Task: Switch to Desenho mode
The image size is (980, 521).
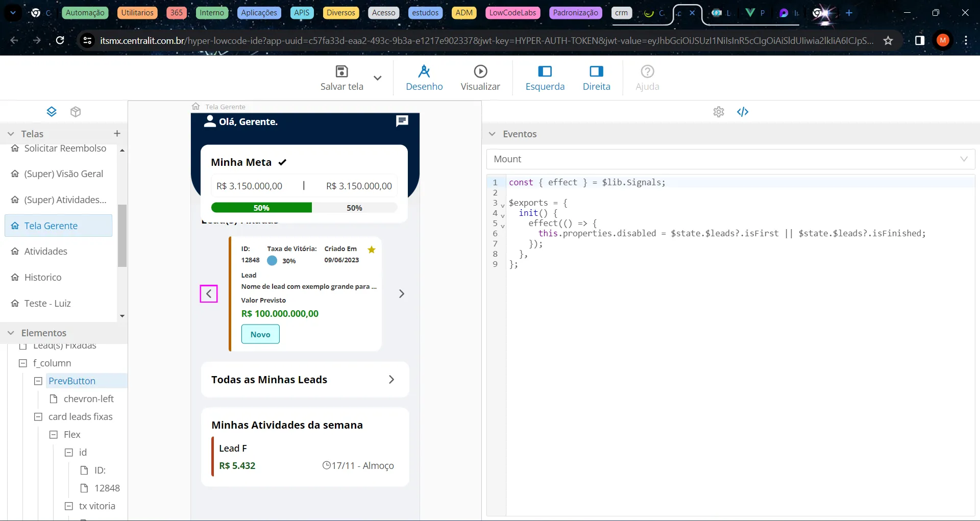Action: (424, 78)
